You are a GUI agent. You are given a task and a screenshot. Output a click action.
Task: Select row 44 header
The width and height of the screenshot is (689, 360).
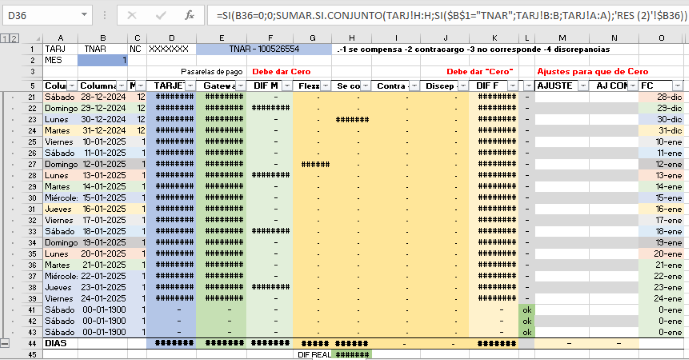point(32,343)
